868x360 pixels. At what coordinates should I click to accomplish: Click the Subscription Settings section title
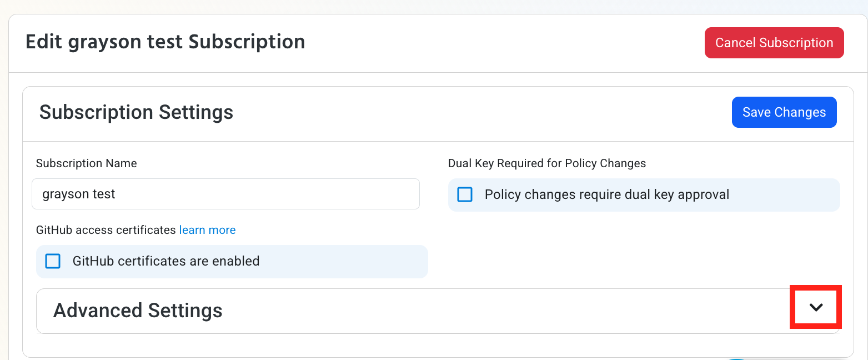tap(136, 112)
